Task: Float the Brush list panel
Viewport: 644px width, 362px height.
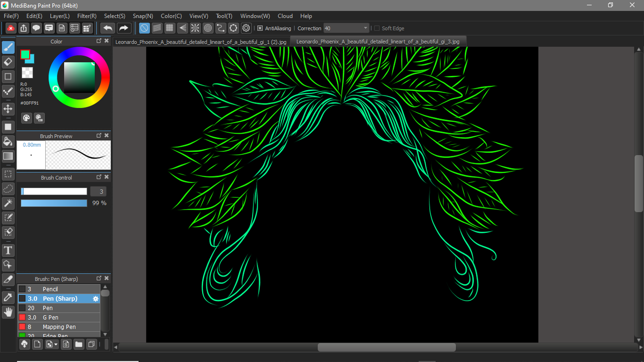Action: pyautogui.click(x=99, y=279)
